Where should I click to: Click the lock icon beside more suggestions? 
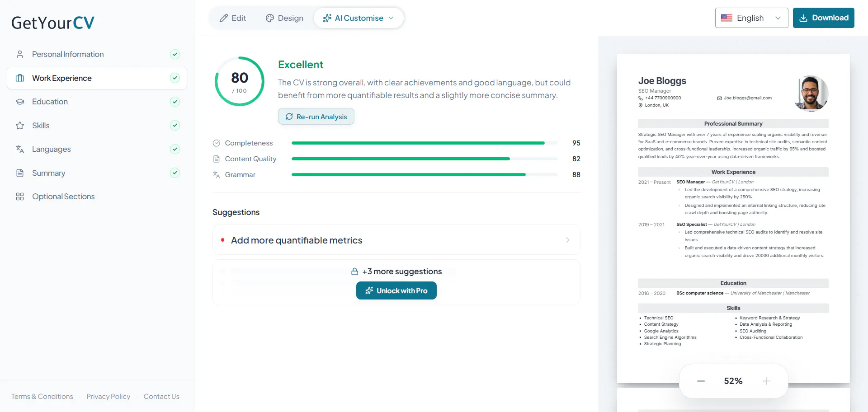coord(355,272)
